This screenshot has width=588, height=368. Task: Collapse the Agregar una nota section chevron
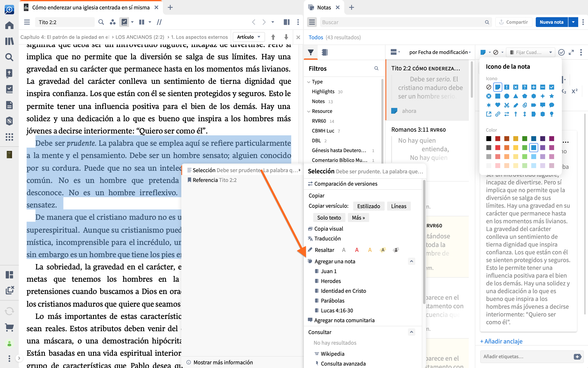(x=411, y=261)
